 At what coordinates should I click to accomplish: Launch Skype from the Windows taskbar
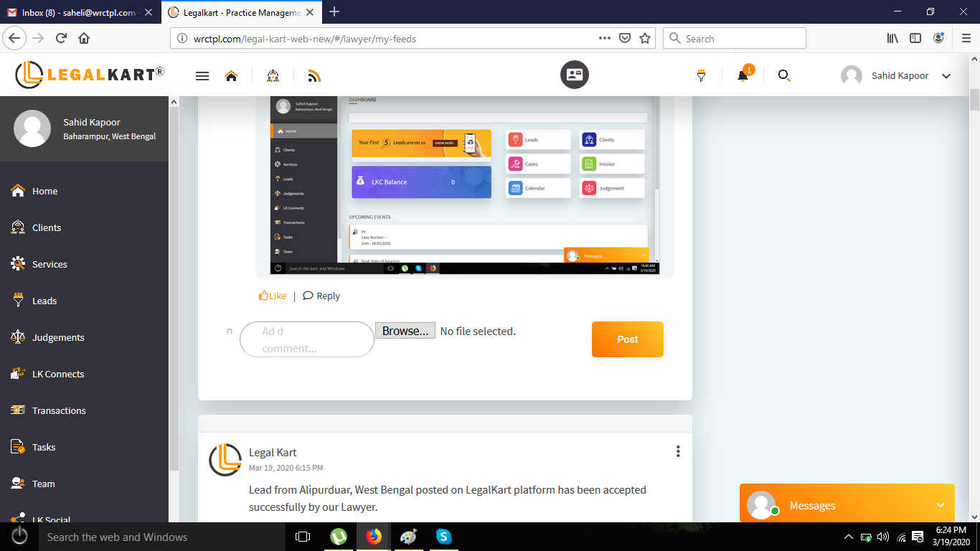tap(443, 537)
